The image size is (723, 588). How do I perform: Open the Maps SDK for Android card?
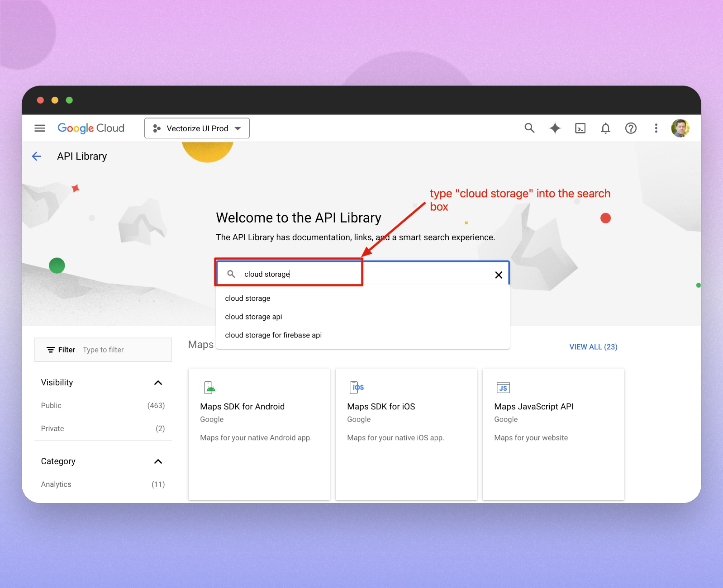(259, 434)
